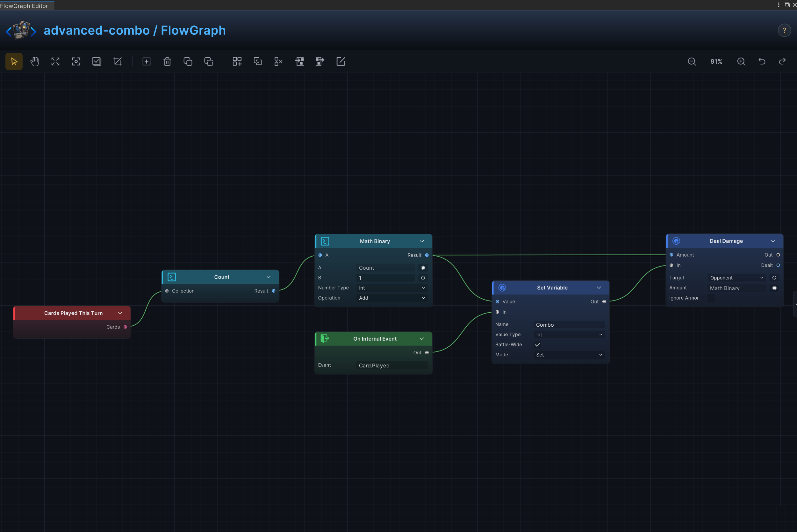This screenshot has height=532, width=797.
Task: Open the Target Opponent dropdown
Action: pos(737,278)
